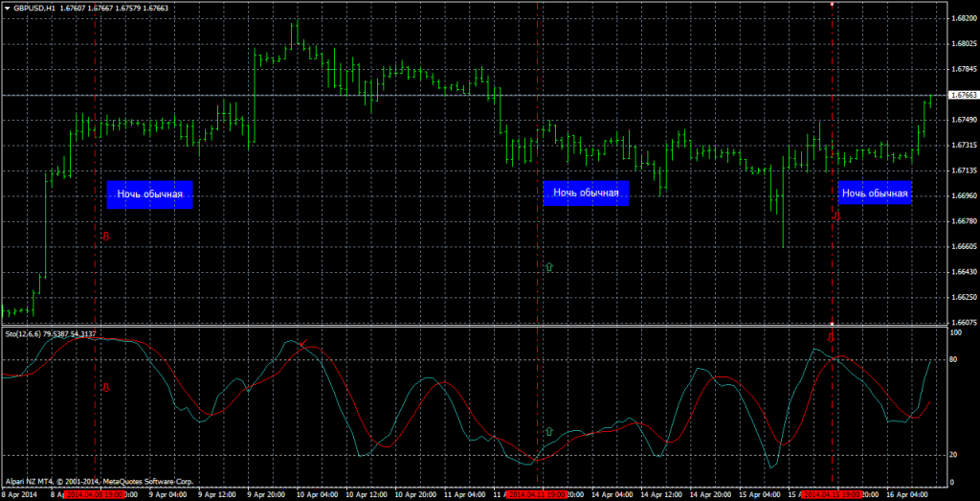980x501 pixels.
Task: Click red down arrow atop stochastic window right side
Action: (831, 337)
